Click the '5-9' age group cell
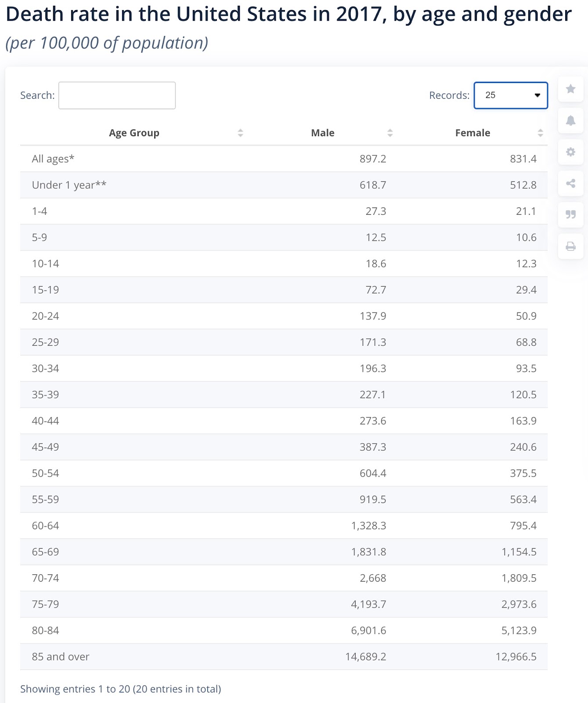The height and width of the screenshot is (703, 588). click(40, 237)
